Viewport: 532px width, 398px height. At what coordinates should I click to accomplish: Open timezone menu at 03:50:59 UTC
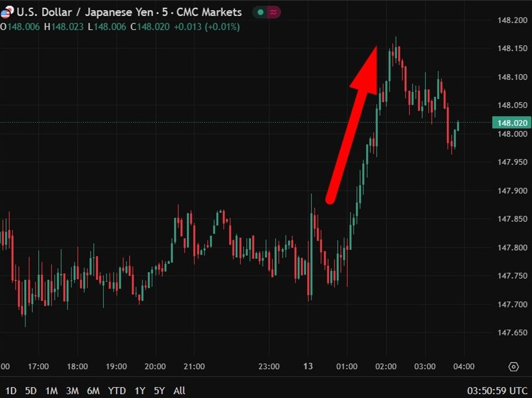(x=495, y=390)
